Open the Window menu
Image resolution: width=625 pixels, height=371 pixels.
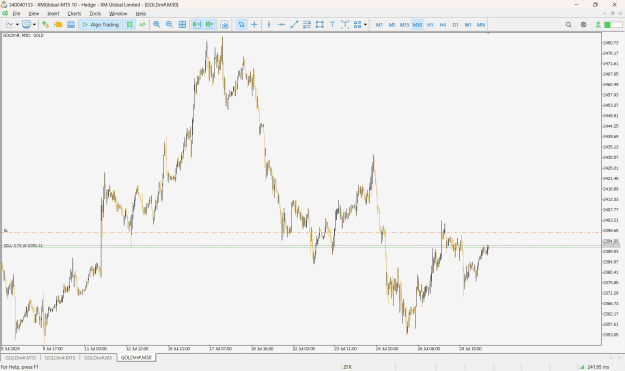(118, 14)
